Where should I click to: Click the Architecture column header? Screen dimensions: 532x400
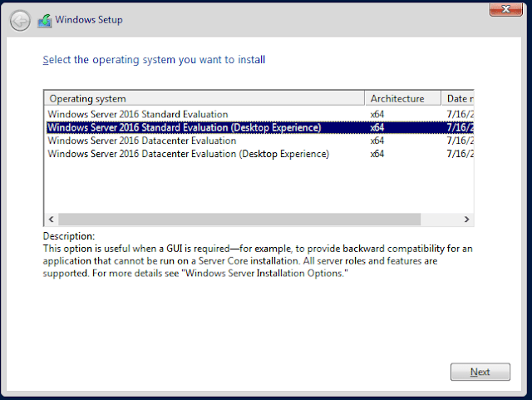(x=402, y=99)
